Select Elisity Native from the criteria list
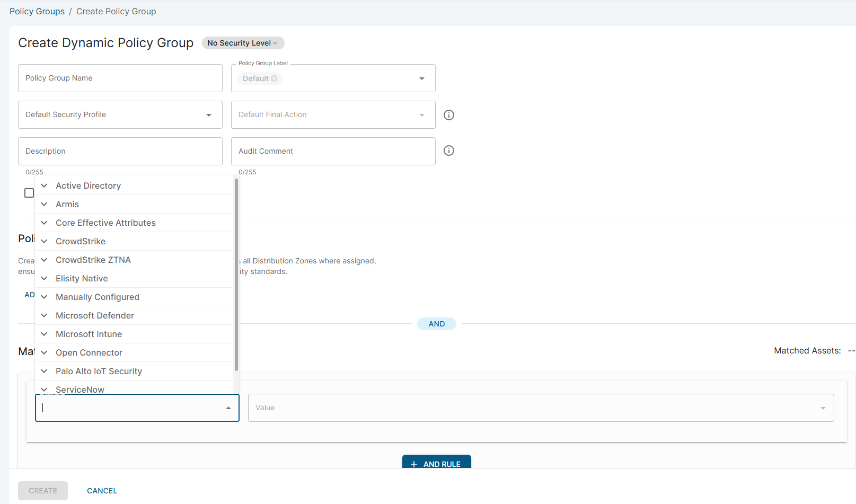Viewport: 856px width, 504px height. [x=82, y=278]
